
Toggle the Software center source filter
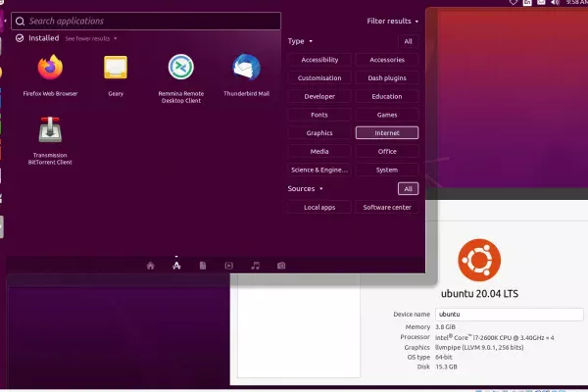point(387,207)
